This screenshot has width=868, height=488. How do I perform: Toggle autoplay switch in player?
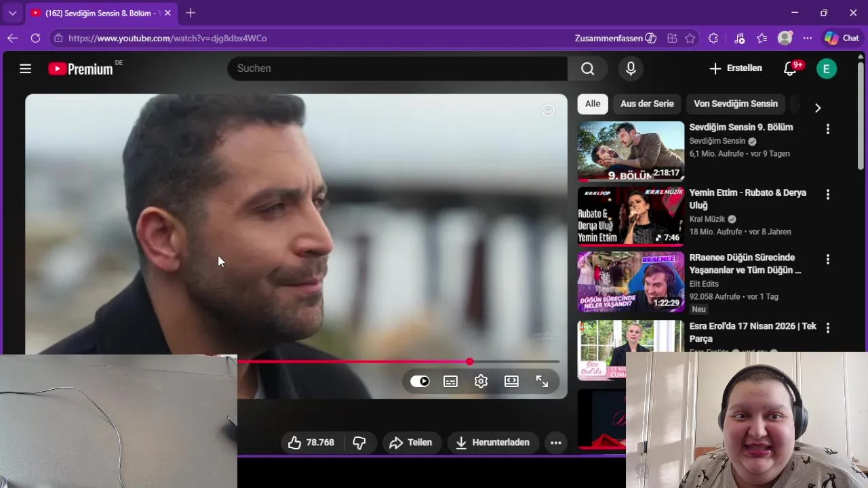tap(420, 382)
